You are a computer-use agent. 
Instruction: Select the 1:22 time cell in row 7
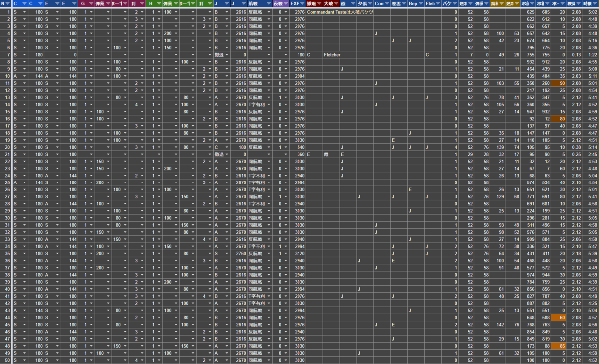[590, 55]
